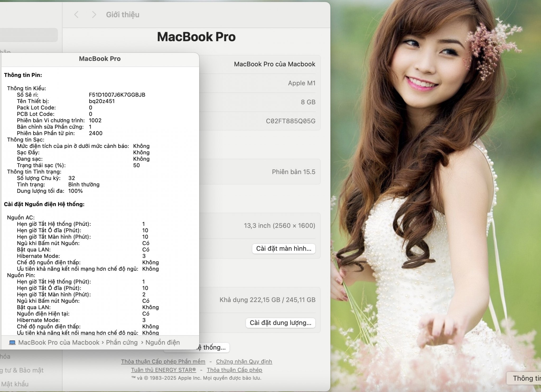Screen dimensions: 541x392
Task: Click the Nguồn Pin section label
Action: (21, 275)
